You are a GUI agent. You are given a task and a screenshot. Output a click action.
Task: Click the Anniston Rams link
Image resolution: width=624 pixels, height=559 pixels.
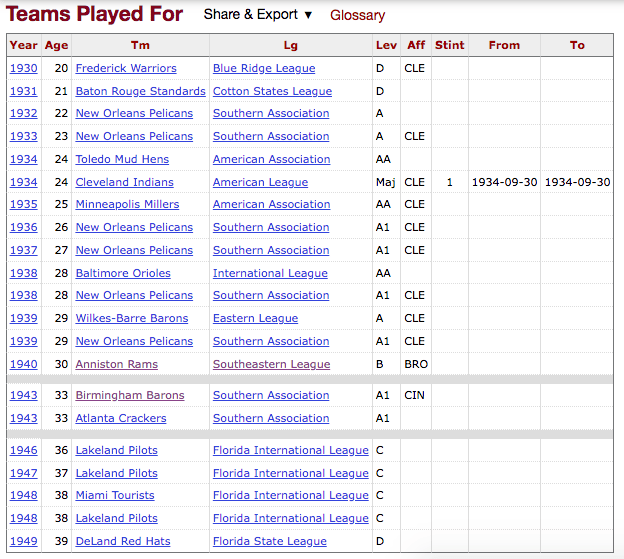pos(116,364)
